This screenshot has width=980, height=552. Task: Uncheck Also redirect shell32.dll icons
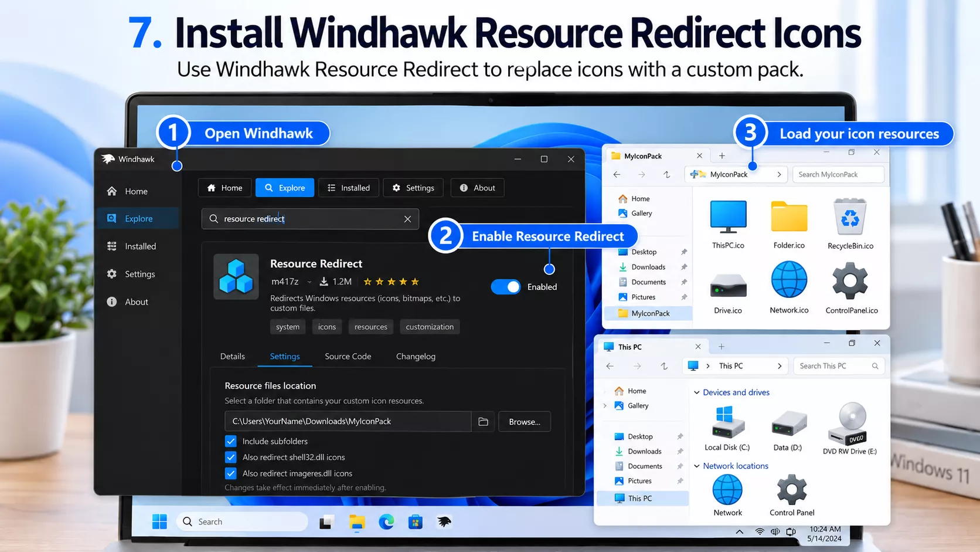pyautogui.click(x=231, y=457)
